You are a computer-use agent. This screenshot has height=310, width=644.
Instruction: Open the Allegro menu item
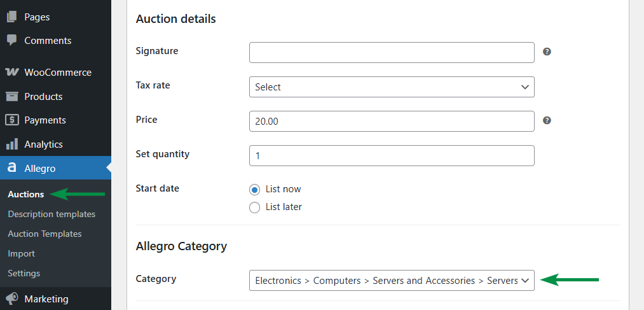click(55, 168)
